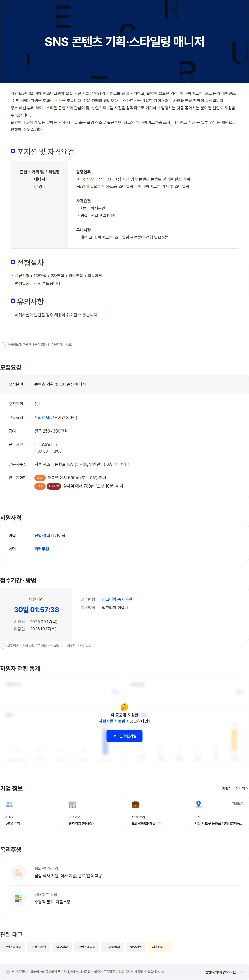Click the briefcase icon in 산업(업종) card
The height and width of the screenshot is (980, 249).
pyautogui.click(x=136, y=804)
